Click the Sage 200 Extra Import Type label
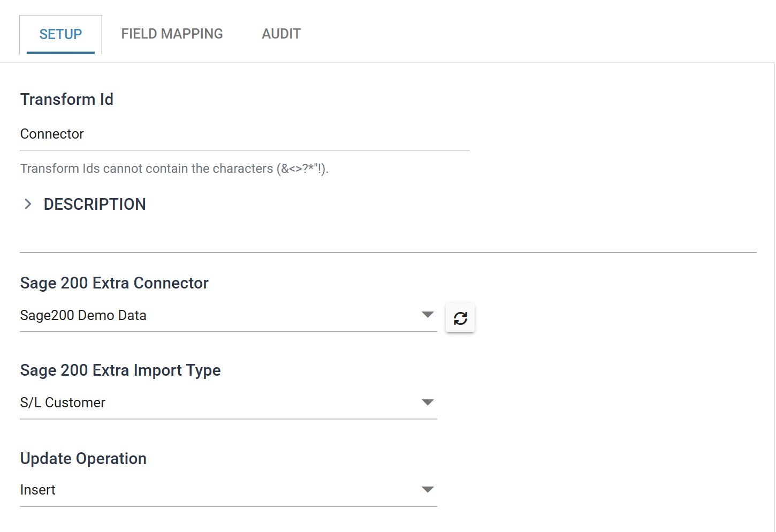The image size is (776, 532). coord(120,370)
